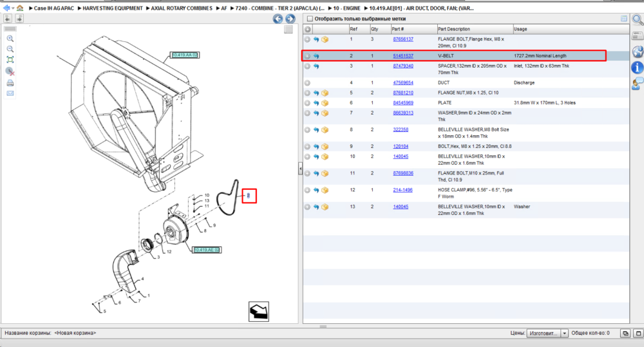Click the 'Ref' column header
This screenshot has height=347, width=644.
tap(359, 29)
